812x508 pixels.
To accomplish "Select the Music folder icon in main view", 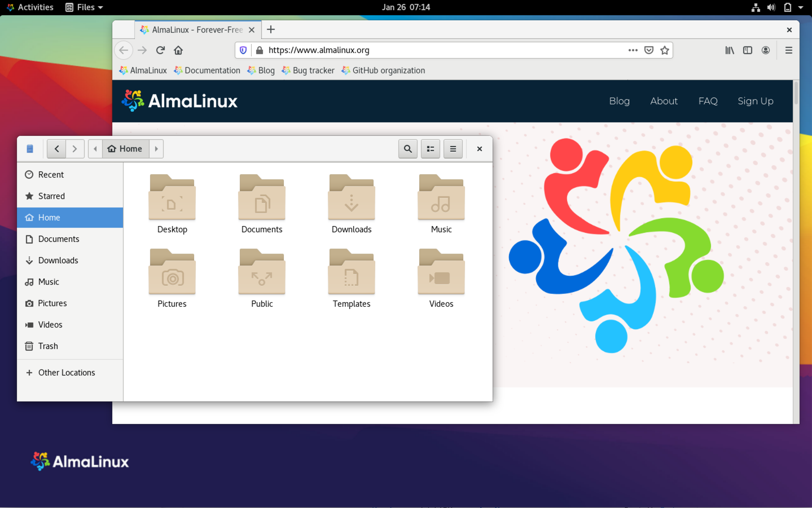I will click(x=441, y=197).
